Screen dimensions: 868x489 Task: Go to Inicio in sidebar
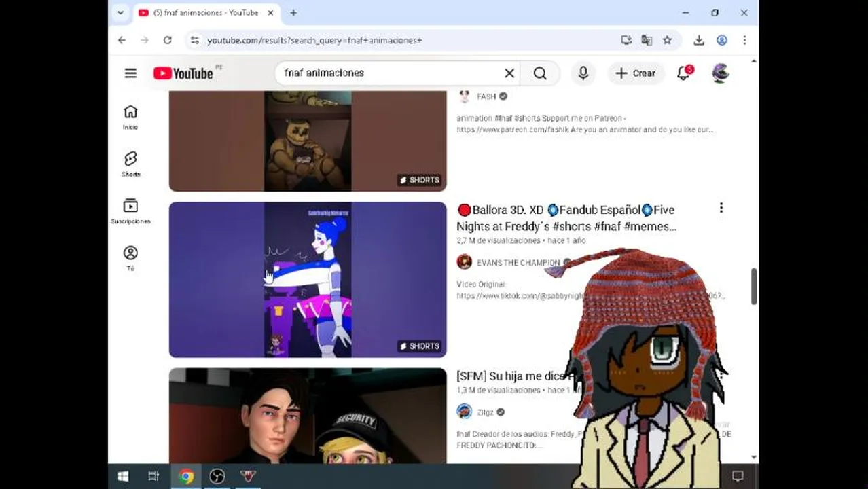pos(130,117)
